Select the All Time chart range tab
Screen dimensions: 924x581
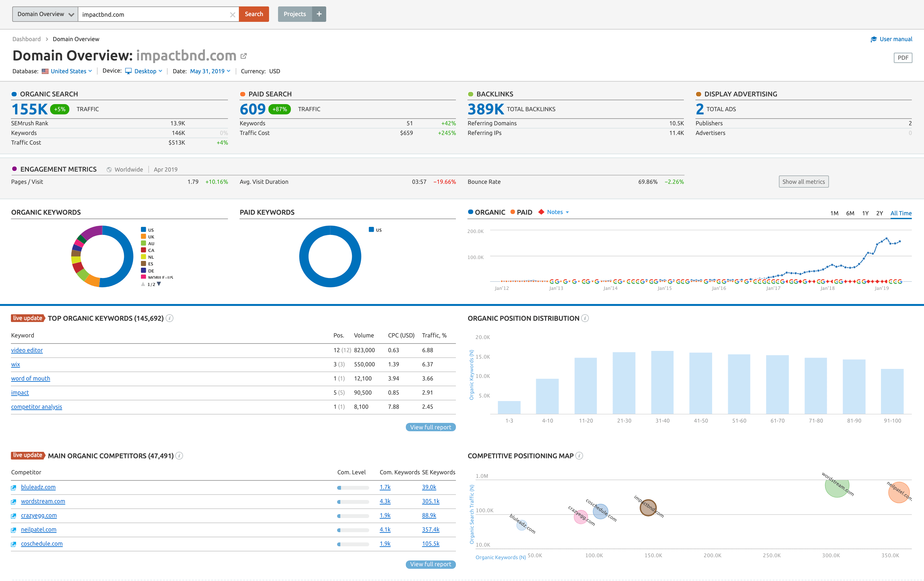click(x=901, y=212)
